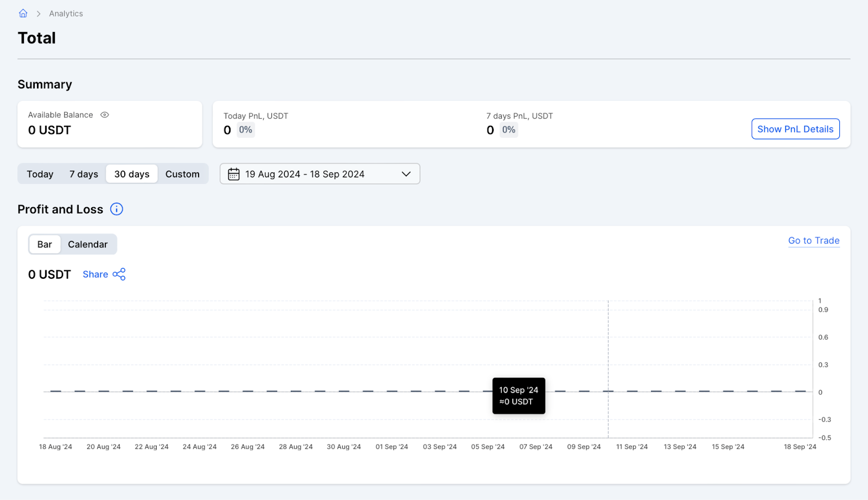This screenshot has width=868, height=500.
Task: Enable the 7 days period filter
Action: (x=83, y=174)
